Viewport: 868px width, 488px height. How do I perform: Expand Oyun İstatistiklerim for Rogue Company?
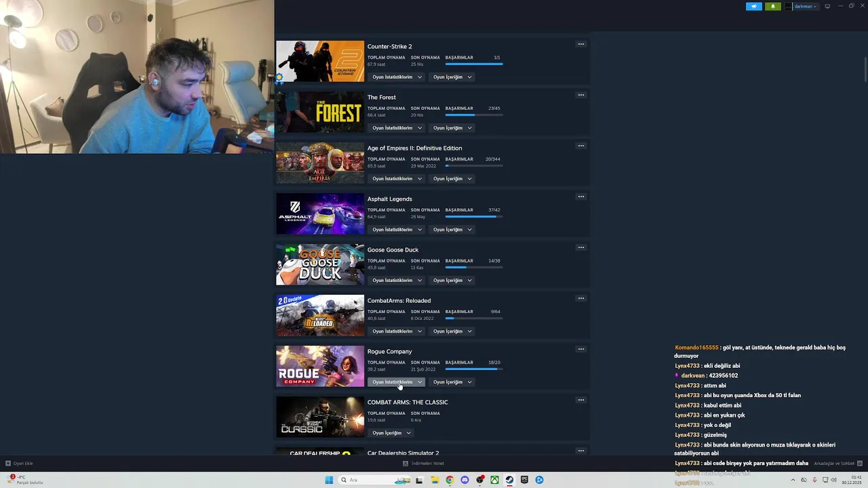[397, 382]
